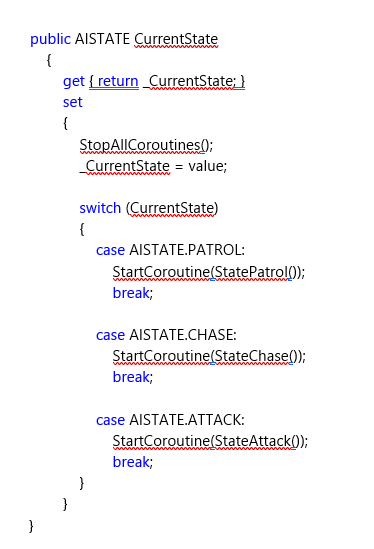Click the '_CurrentState = value' assignment line
374x549 pixels.
pos(153,166)
